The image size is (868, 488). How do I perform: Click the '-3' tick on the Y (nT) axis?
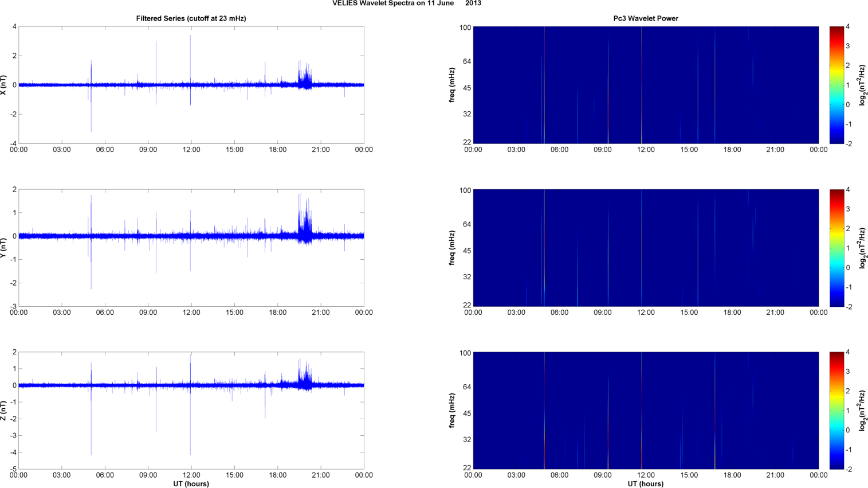click(13, 306)
